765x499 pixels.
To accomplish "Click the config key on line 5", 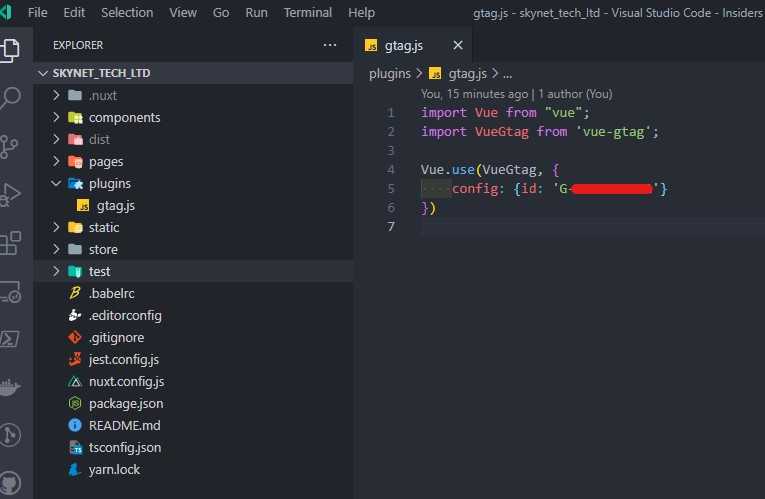I will 475,189.
